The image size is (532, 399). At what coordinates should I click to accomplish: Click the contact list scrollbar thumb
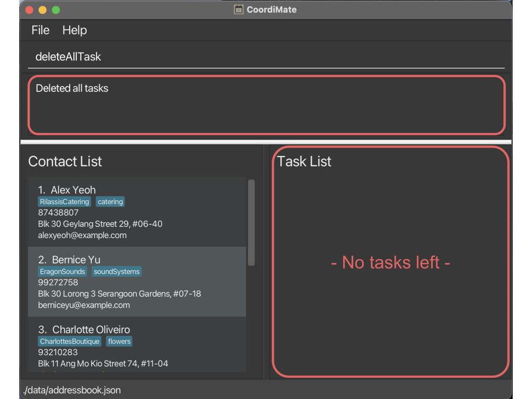251,222
